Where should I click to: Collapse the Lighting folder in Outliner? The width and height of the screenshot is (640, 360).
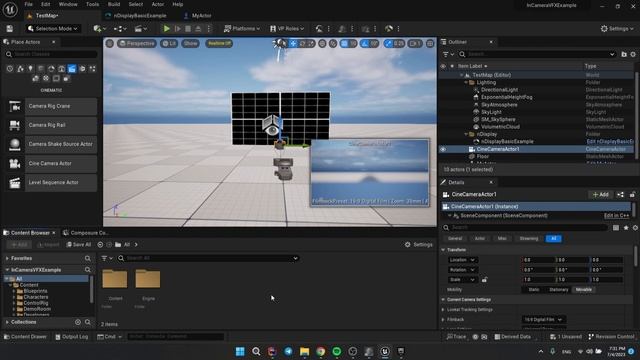click(x=466, y=82)
